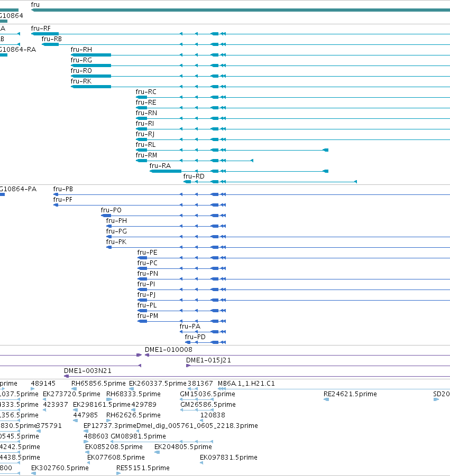
Task: Select the EK077608.5prime EST label
Action: click(116, 458)
